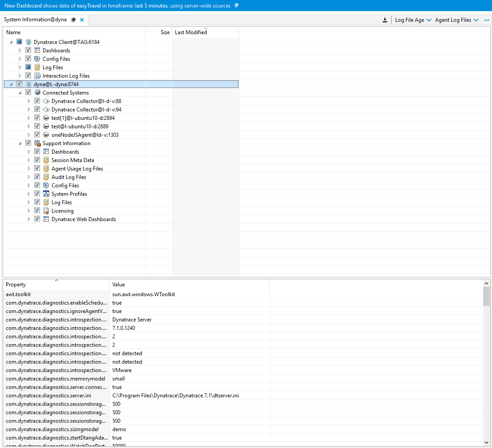The width and height of the screenshot is (492, 448).
Task: Toggle the dyna@L-dyna:8744 checkbox
Action: (x=20, y=84)
